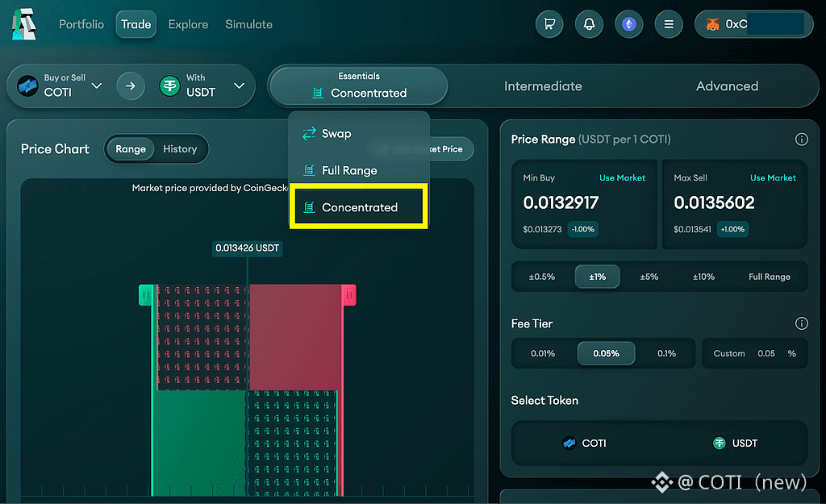Switch the chart to History view
The width and height of the screenshot is (826, 504).
pyautogui.click(x=180, y=149)
